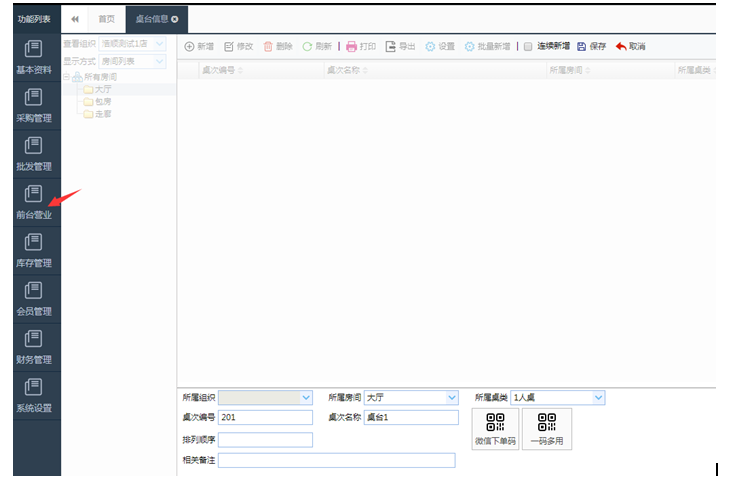
Task: Click the 修改 edit toolbar button
Action: point(238,46)
